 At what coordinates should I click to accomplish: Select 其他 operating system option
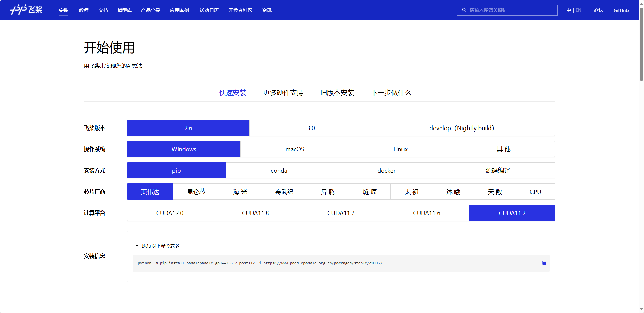tap(504, 149)
